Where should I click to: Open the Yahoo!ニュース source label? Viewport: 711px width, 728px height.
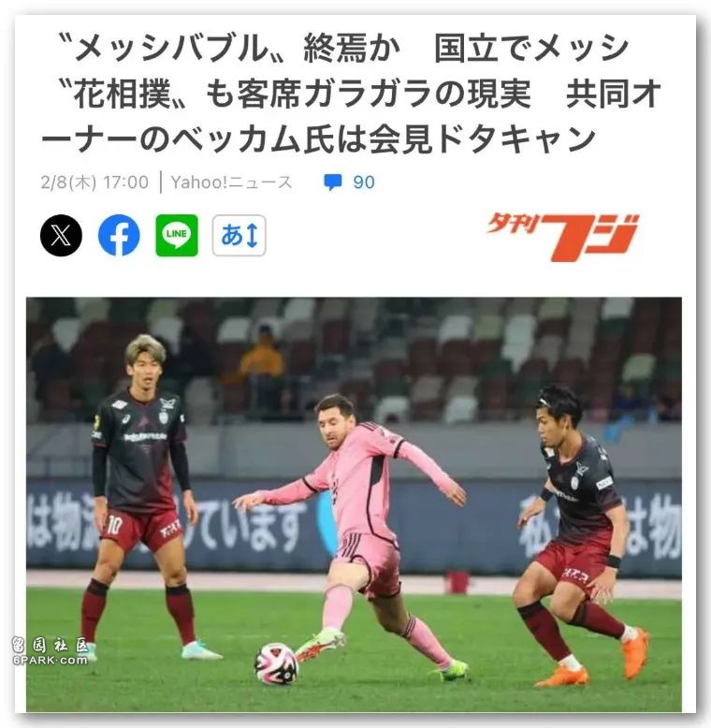pyautogui.click(x=231, y=182)
